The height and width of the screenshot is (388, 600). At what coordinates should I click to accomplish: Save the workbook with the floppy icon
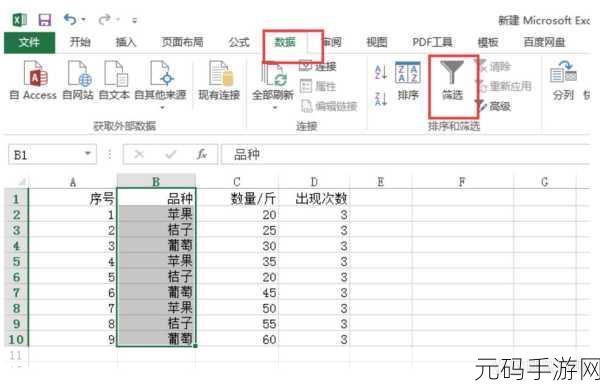tap(45, 20)
